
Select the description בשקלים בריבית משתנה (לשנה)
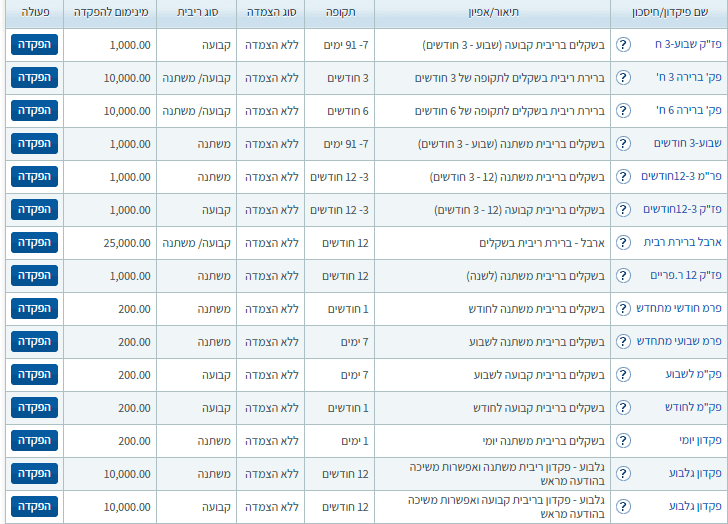[535, 276]
